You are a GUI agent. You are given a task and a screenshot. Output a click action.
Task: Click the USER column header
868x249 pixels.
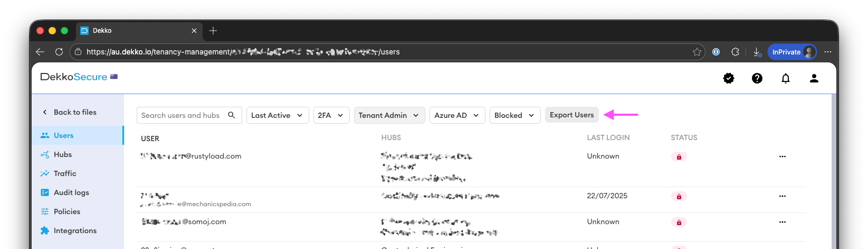pyautogui.click(x=150, y=139)
